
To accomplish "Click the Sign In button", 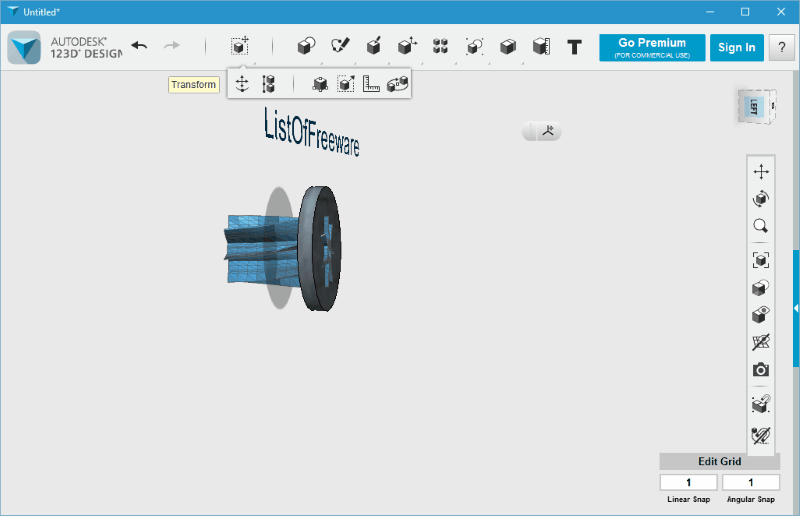I will 736,47.
